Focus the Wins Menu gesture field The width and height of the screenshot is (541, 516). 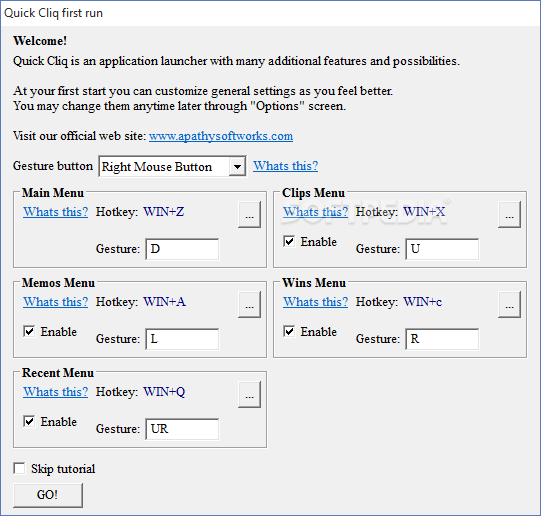[x=442, y=339]
